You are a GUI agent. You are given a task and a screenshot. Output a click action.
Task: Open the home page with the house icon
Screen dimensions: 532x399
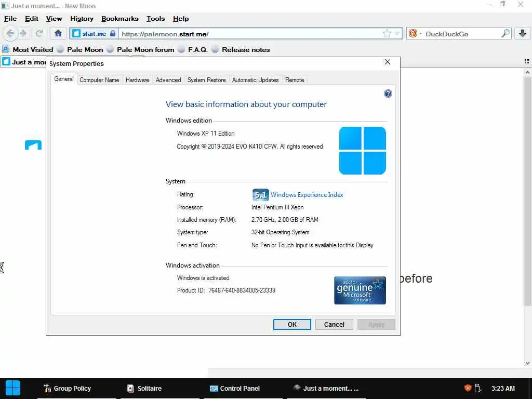pyautogui.click(x=58, y=33)
